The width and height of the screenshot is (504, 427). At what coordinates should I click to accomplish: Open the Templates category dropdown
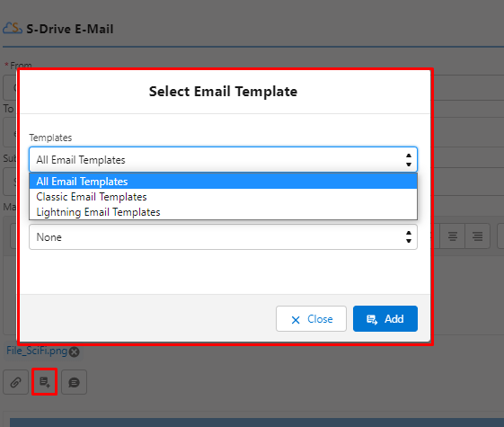click(x=223, y=159)
